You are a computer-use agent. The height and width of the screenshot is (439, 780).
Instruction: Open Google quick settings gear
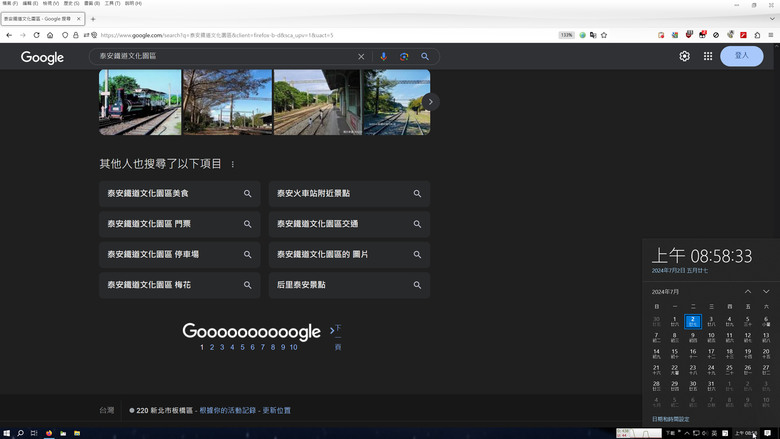coord(684,56)
